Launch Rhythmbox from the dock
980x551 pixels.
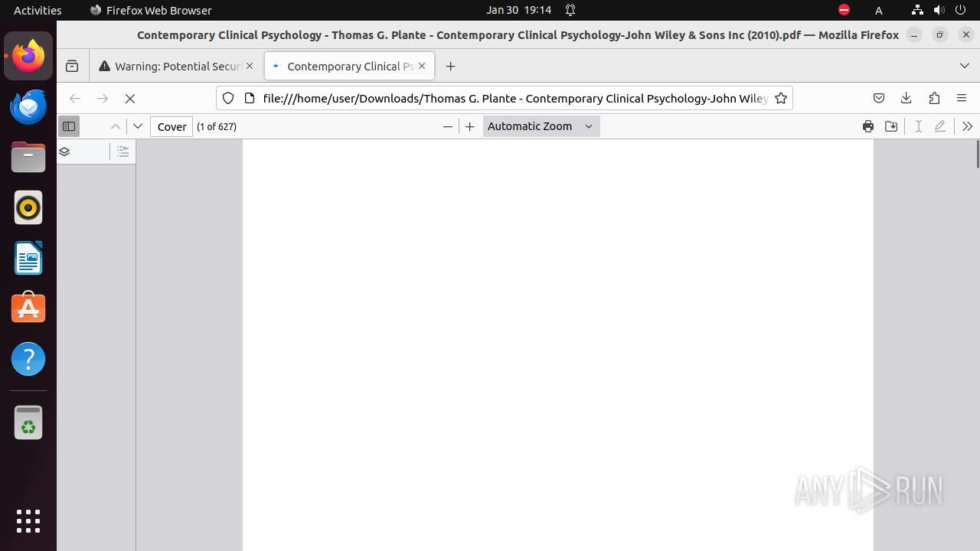point(28,207)
